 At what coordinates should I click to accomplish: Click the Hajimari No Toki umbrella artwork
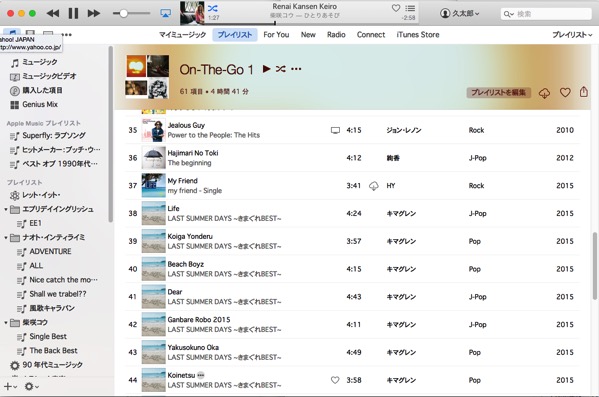(x=154, y=157)
